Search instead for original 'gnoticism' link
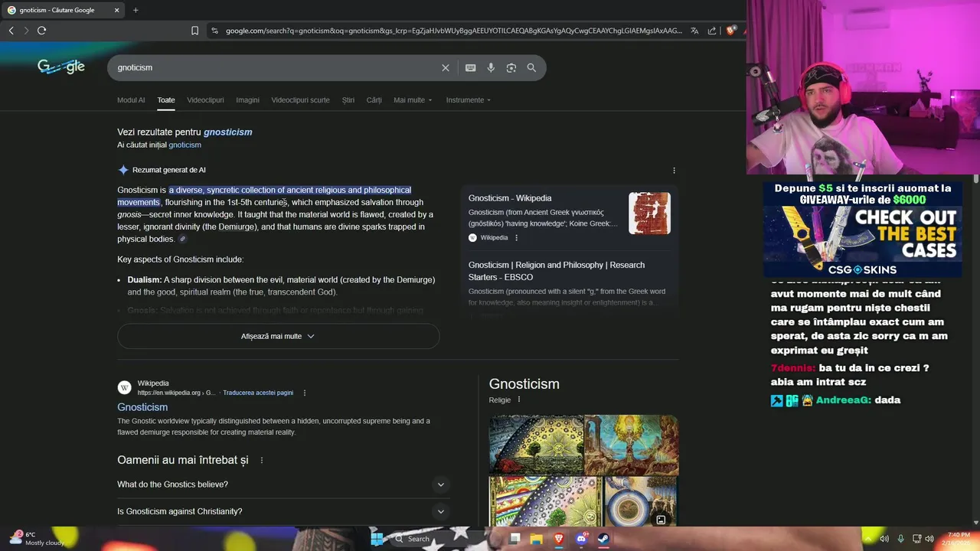The image size is (980, 551). click(185, 145)
